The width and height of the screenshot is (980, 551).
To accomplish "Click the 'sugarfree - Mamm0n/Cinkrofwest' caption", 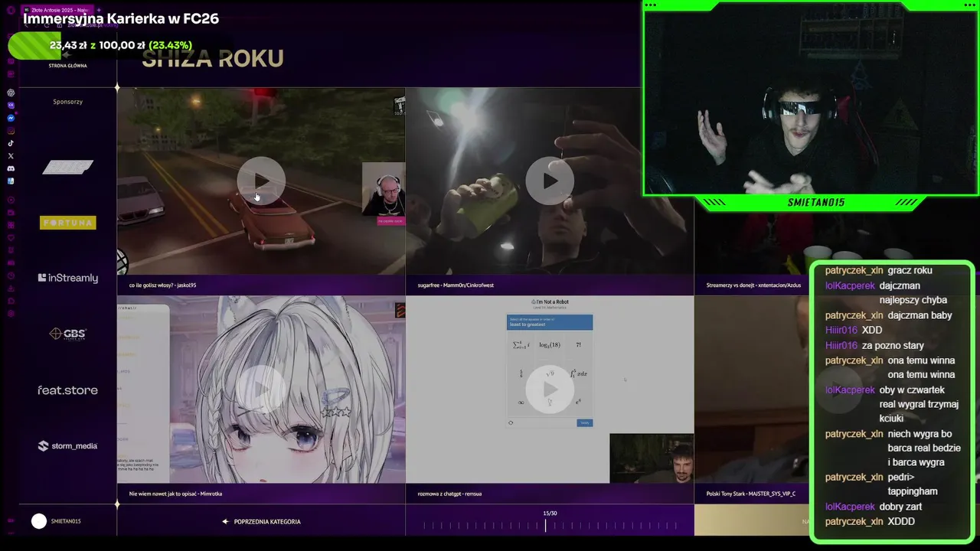I will click(456, 285).
